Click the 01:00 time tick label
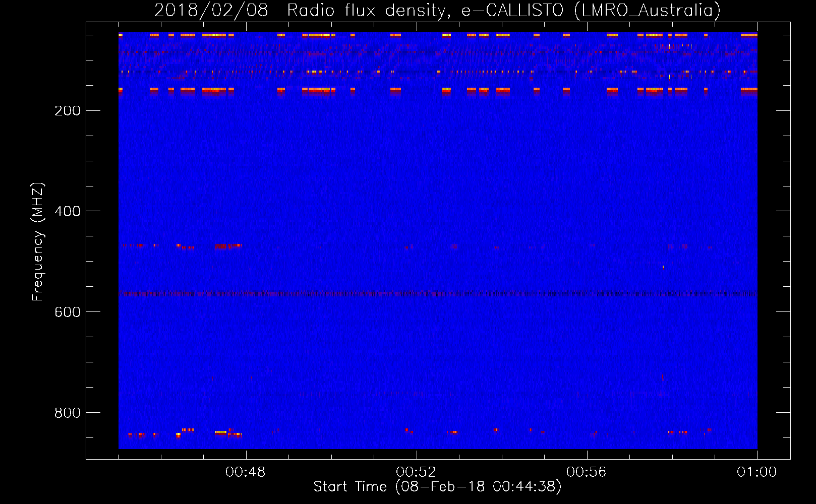Viewport: 816px width, 504px height. (757, 472)
